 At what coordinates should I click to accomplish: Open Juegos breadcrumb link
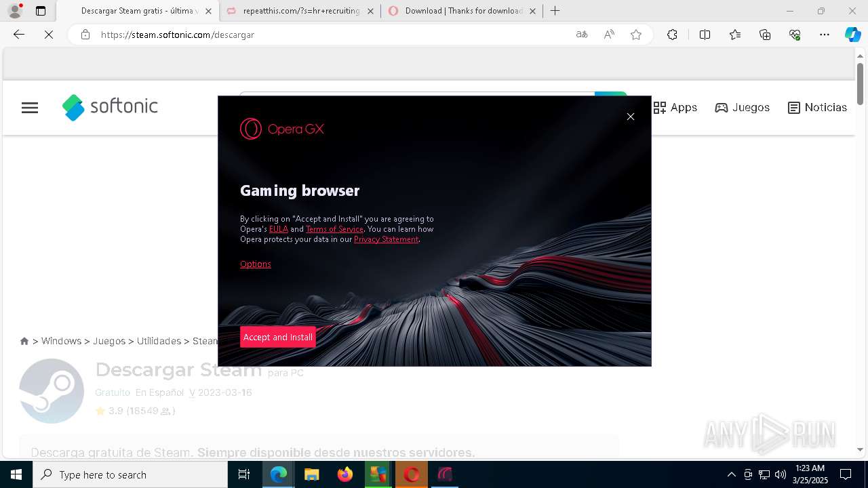tap(109, 341)
